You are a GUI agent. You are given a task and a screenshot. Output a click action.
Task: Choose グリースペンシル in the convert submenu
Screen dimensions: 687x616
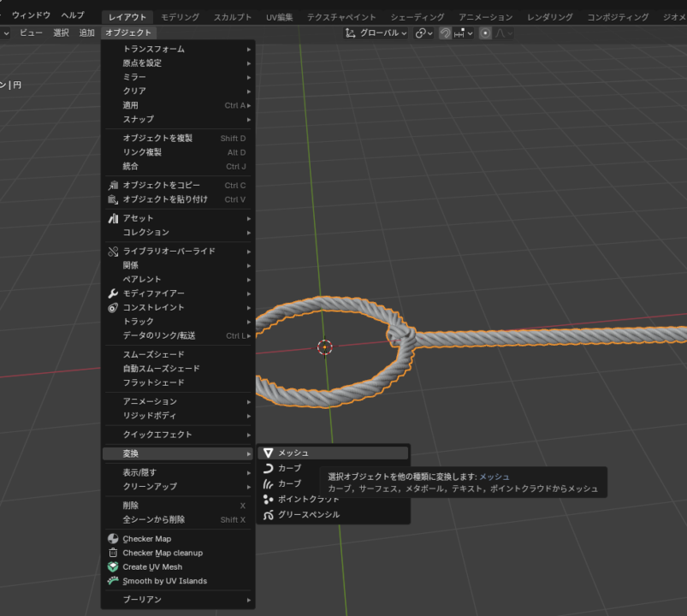(308, 514)
